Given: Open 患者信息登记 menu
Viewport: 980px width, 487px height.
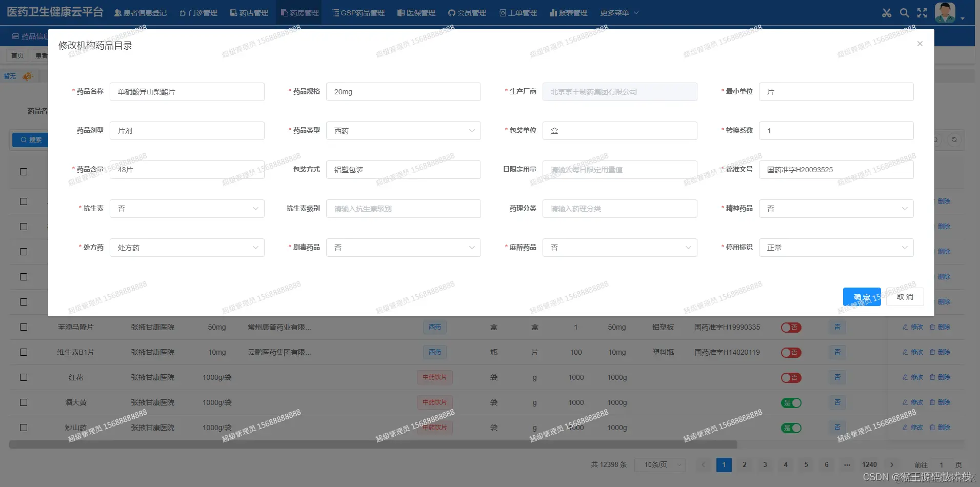Looking at the screenshot, I should (141, 13).
